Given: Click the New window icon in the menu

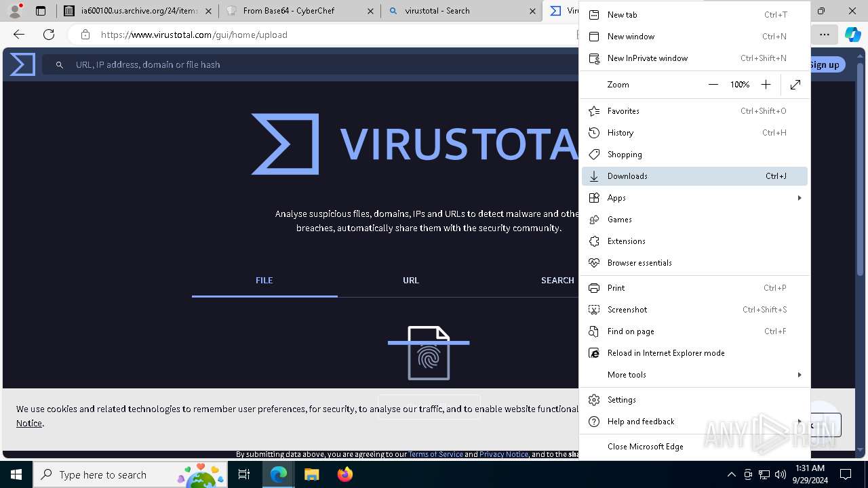Looking at the screenshot, I should tap(594, 37).
